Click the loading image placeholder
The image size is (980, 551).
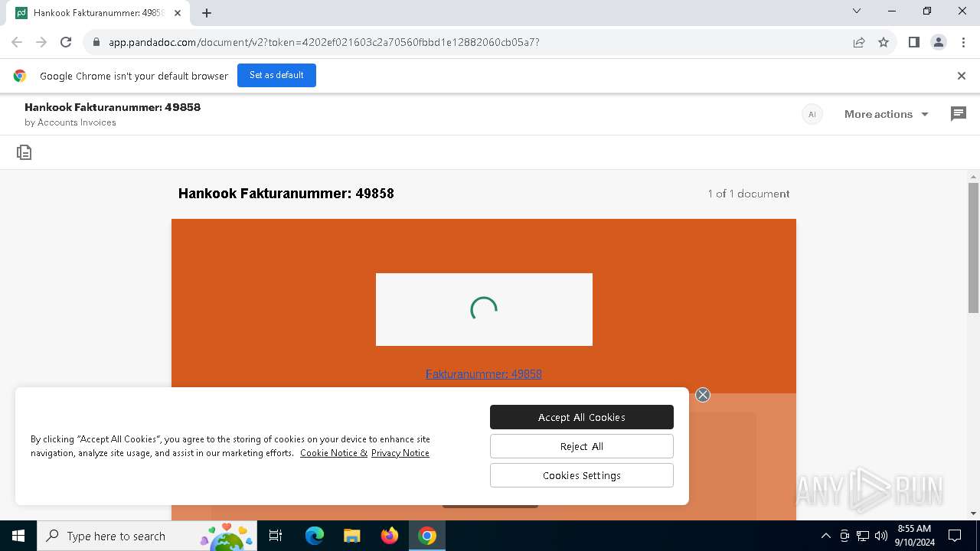tap(484, 309)
